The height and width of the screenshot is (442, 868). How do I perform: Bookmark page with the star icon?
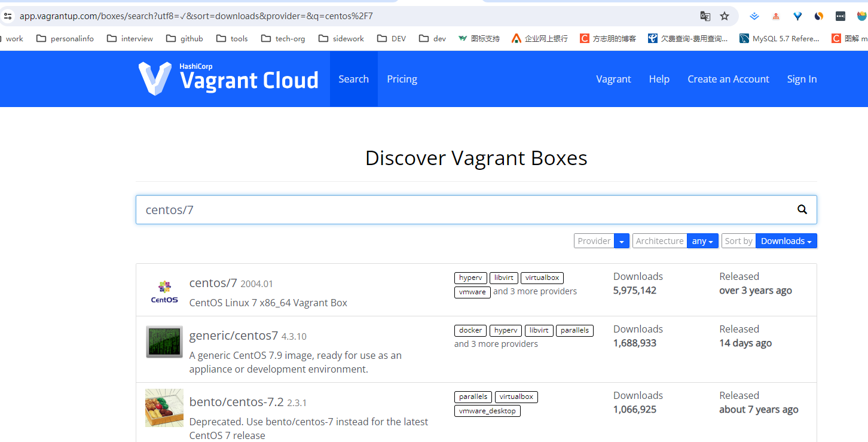click(x=725, y=16)
